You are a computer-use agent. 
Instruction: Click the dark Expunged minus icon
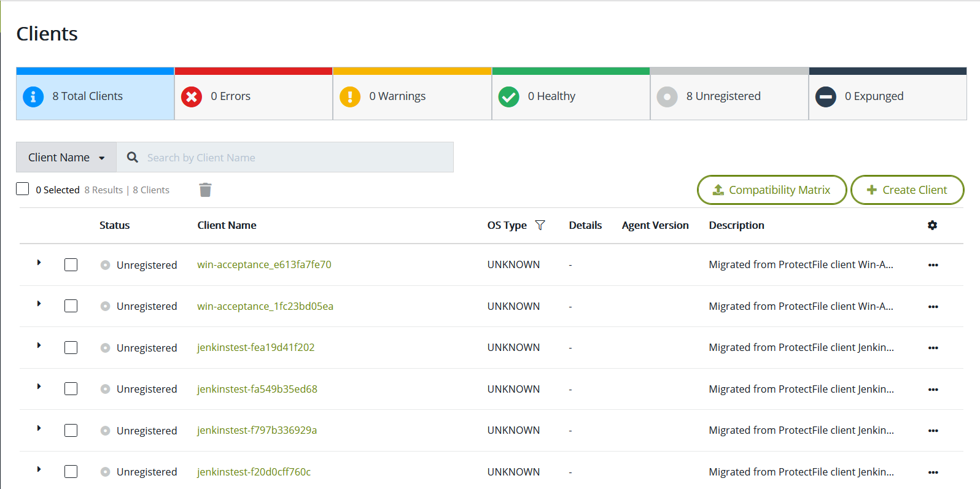[x=826, y=97]
